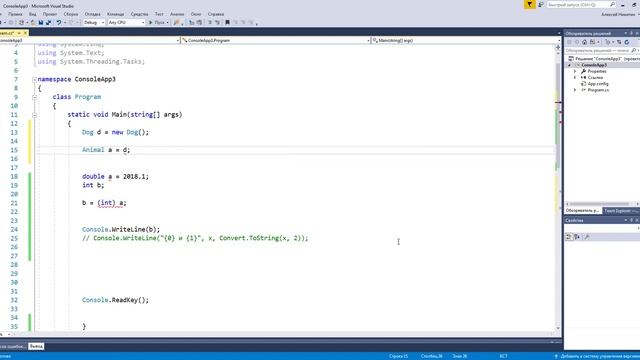Viewport: 640px width, 360px height.
Task: Collapse the ConsoleApp3 project node
Action: (x=570, y=65)
